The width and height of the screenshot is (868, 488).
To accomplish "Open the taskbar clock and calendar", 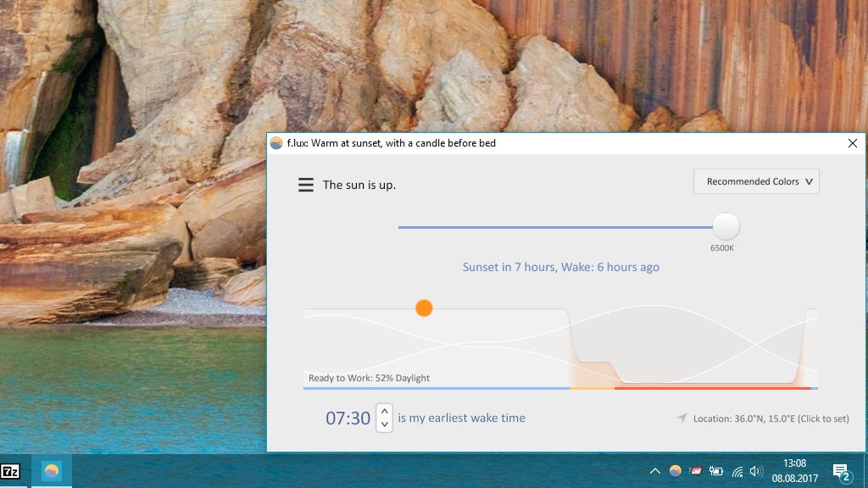I will [795, 471].
